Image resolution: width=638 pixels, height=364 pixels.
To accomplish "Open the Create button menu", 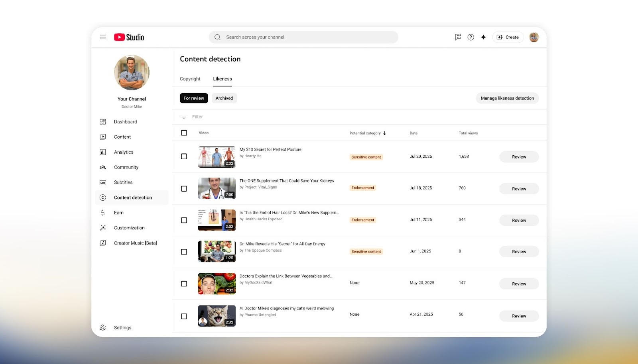I will [x=508, y=37].
